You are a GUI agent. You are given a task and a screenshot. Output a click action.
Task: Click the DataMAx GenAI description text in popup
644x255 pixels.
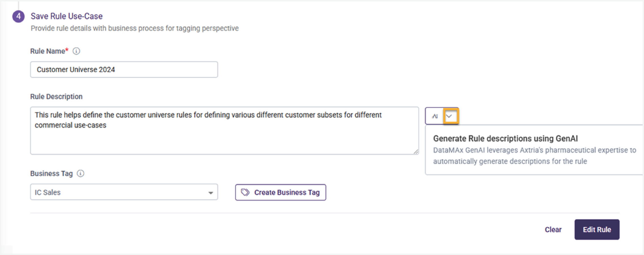(534, 156)
